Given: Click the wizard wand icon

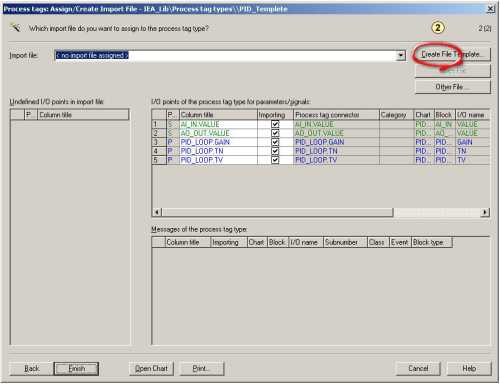Looking at the screenshot, I should pyautogui.click(x=15, y=27).
